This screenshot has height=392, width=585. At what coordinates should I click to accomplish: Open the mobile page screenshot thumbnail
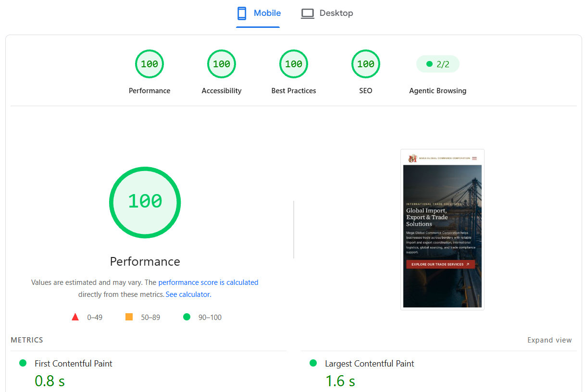click(x=442, y=229)
